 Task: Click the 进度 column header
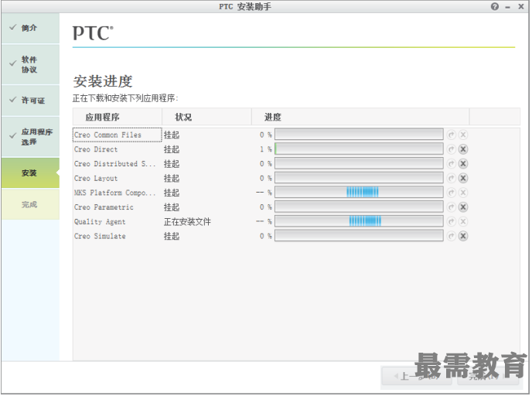point(360,117)
